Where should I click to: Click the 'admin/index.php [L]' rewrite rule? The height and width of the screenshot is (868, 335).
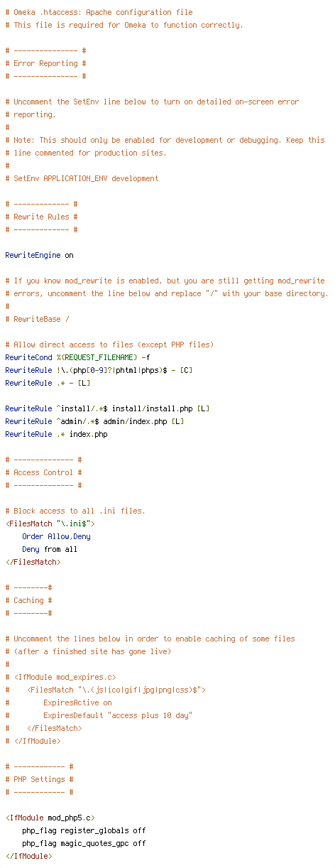tap(94, 421)
